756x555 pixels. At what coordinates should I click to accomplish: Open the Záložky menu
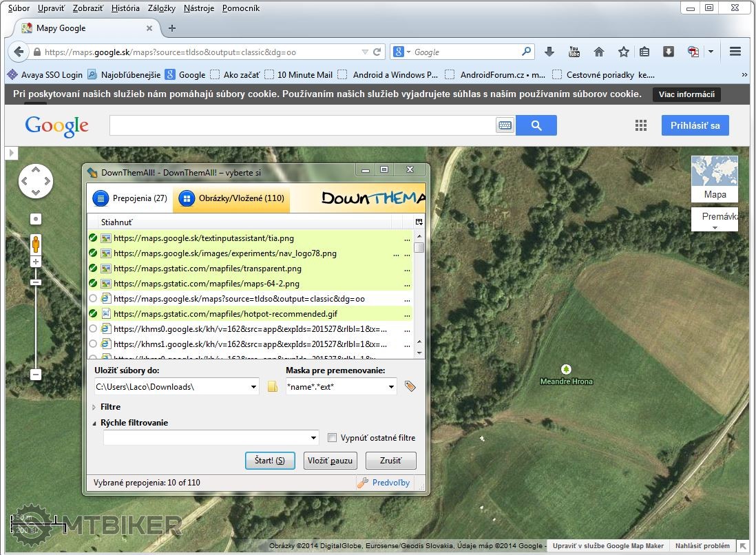point(162,8)
